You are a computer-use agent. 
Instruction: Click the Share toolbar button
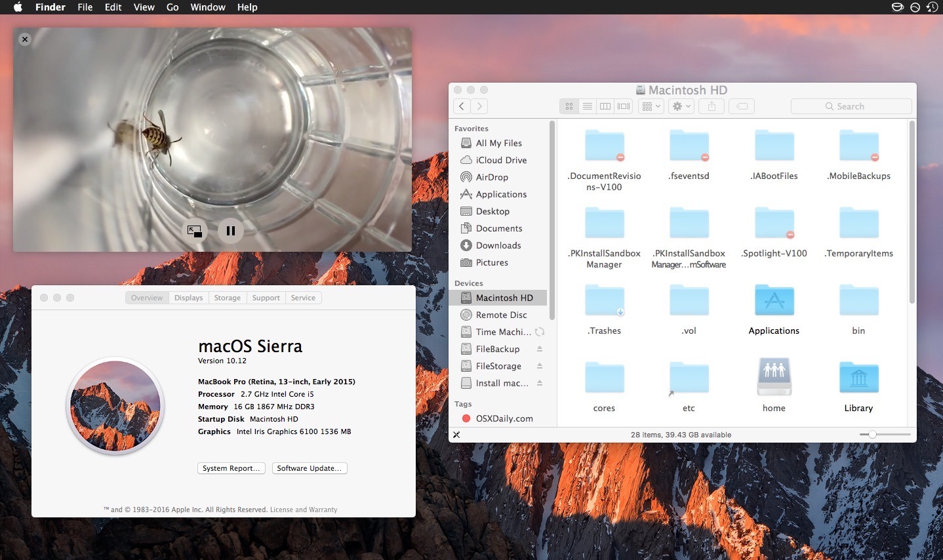[x=712, y=106]
